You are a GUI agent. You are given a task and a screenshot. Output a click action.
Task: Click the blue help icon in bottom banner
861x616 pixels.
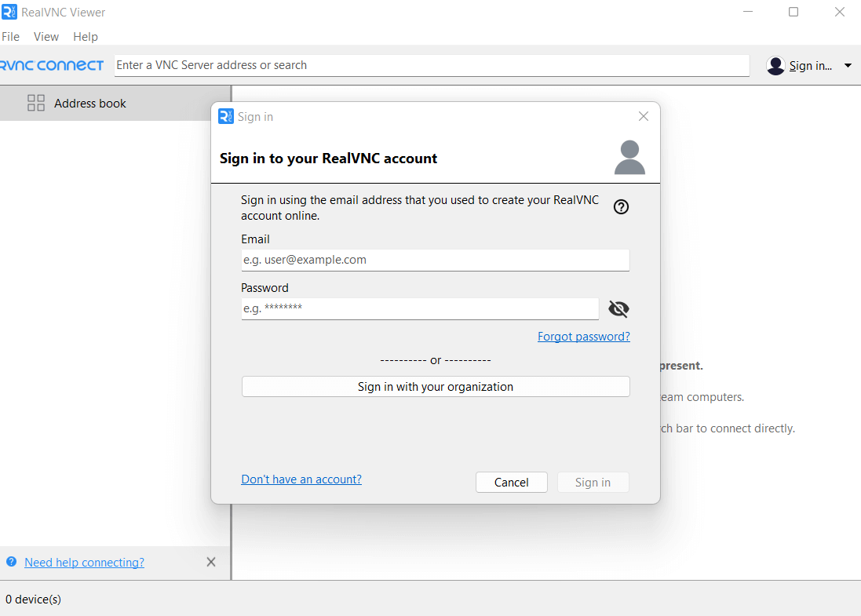coord(11,562)
